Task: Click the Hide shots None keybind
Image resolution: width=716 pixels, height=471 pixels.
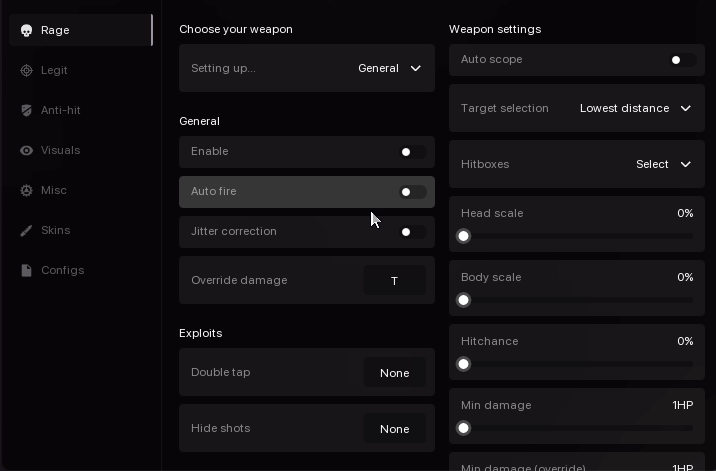Action: (394, 429)
